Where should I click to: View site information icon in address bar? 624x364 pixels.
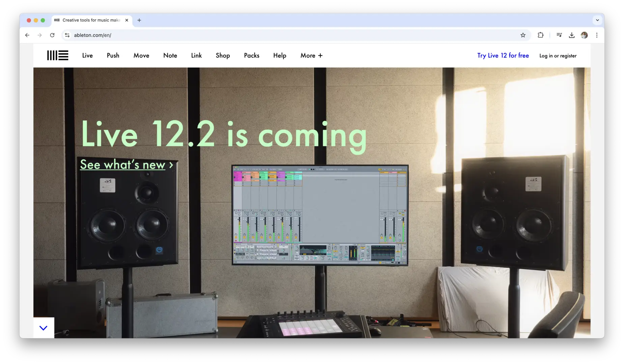click(x=67, y=35)
